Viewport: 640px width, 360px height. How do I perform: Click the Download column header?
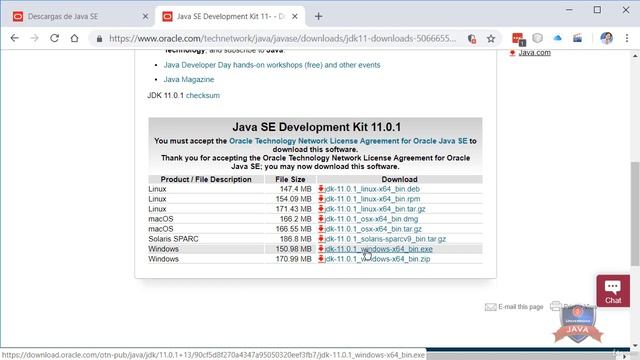click(x=399, y=179)
